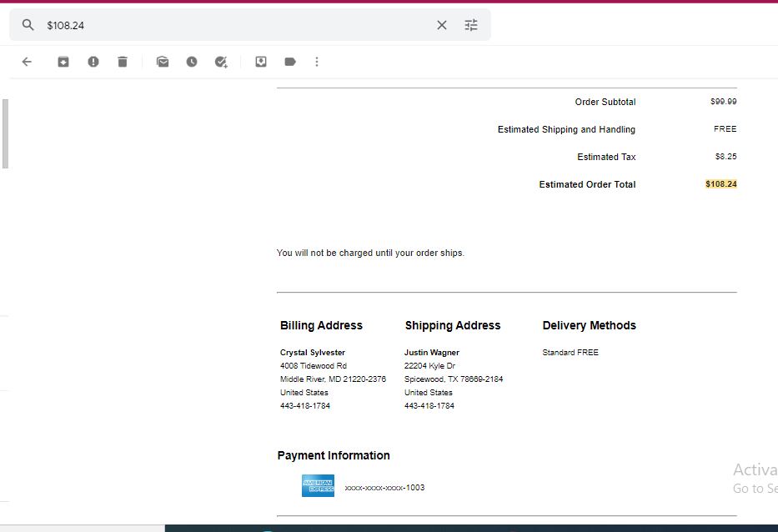778x532 pixels.
Task: Click the Standard FREE delivery method
Action: pos(570,353)
